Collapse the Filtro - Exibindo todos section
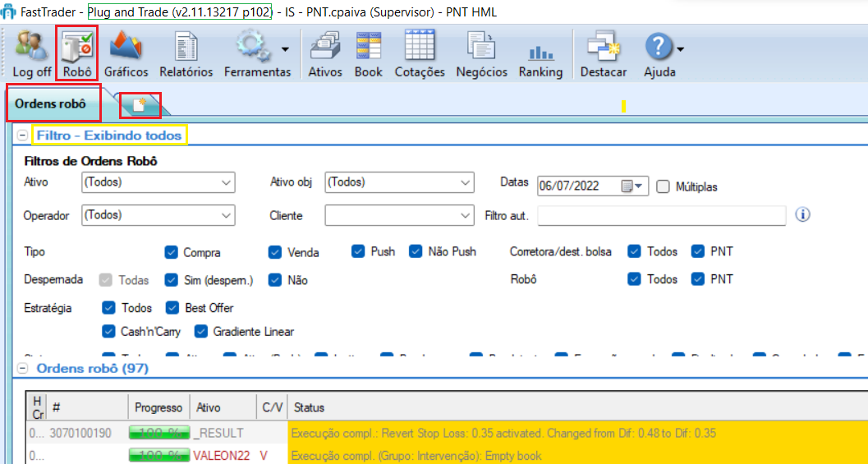 click(x=23, y=136)
